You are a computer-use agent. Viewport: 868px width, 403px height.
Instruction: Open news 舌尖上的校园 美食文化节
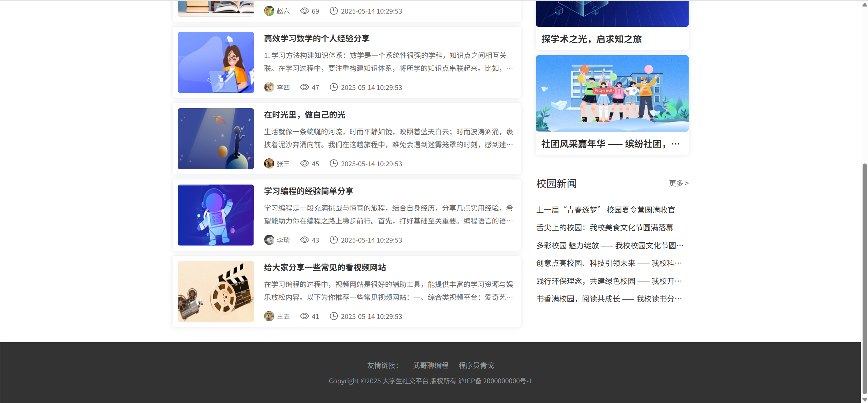point(605,228)
